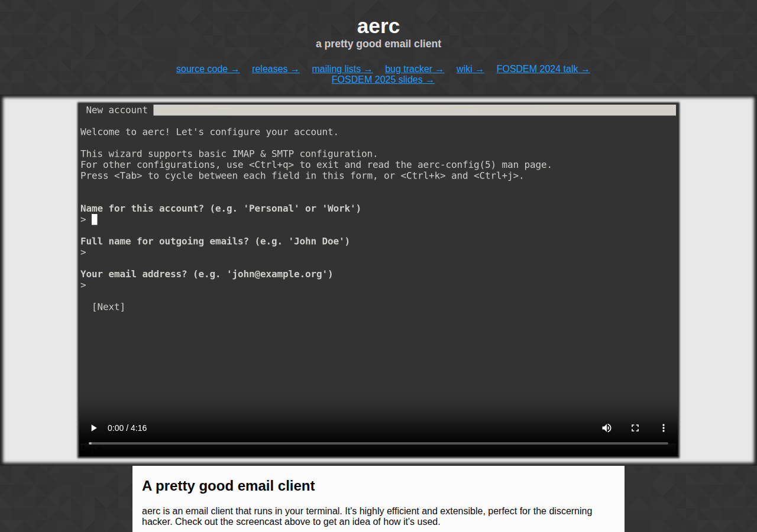Viewport: 757px width, 532px height.
Task: Seek on the video progress bar
Action: [x=378, y=443]
